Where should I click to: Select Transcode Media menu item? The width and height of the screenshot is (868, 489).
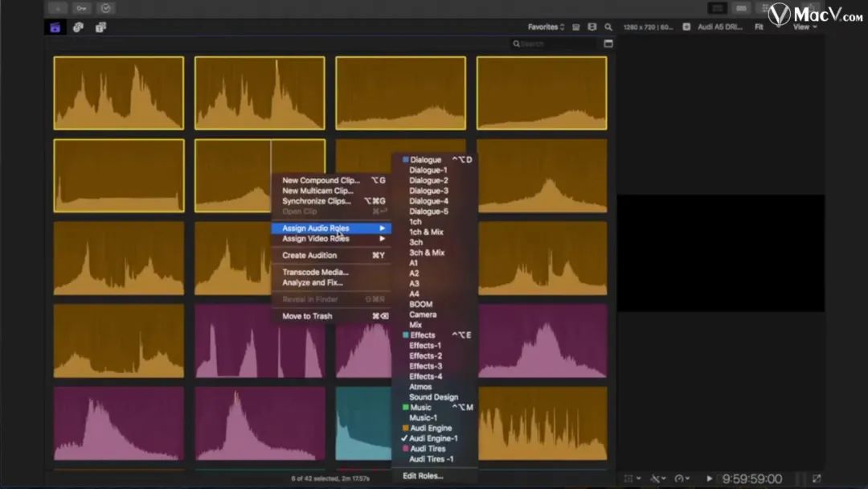coord(332,272)
